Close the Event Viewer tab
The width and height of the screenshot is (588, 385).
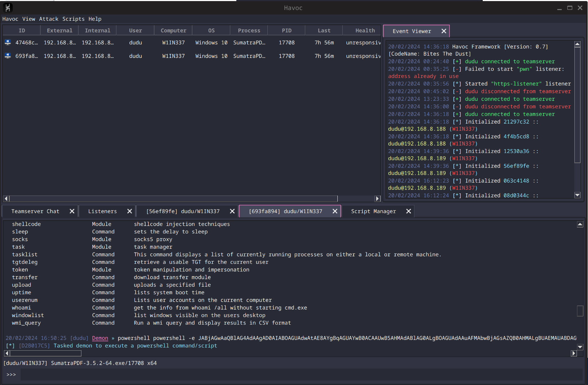(x=444, y=31)
